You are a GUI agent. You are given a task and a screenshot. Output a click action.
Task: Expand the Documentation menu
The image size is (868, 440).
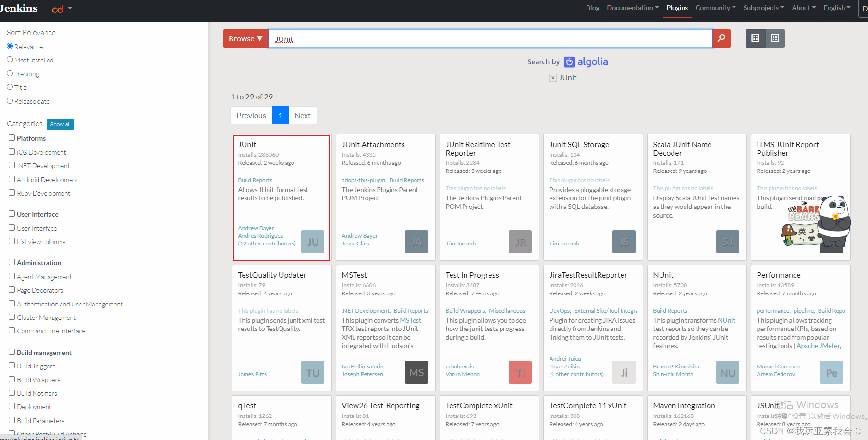[633, 8]
